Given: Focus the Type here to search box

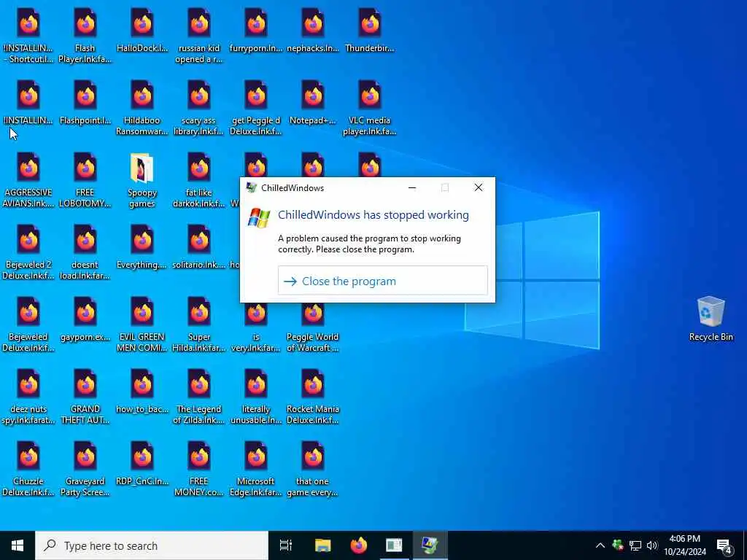Looking at the screenshot, I should coord(152,545).
